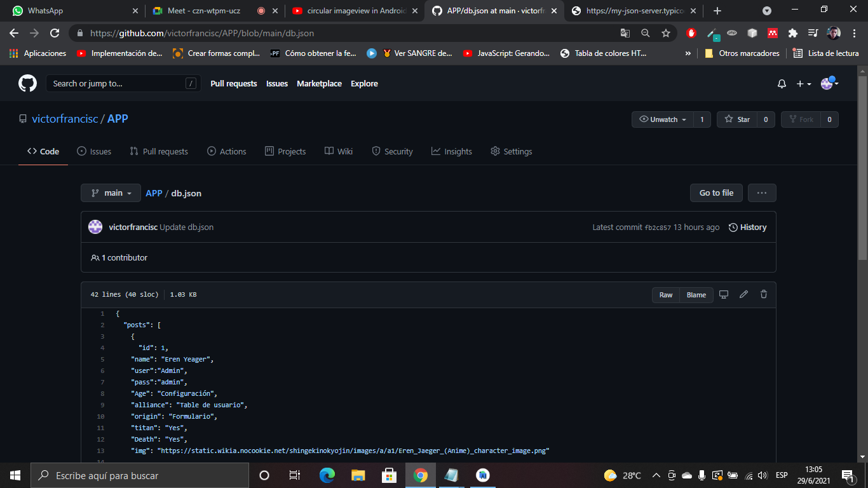Click the Blame button
This screenshot has width=868, height=488.
(x=696, y=295)
